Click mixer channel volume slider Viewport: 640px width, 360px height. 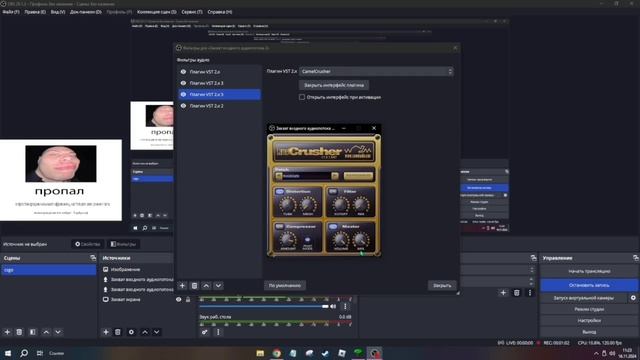264,306
